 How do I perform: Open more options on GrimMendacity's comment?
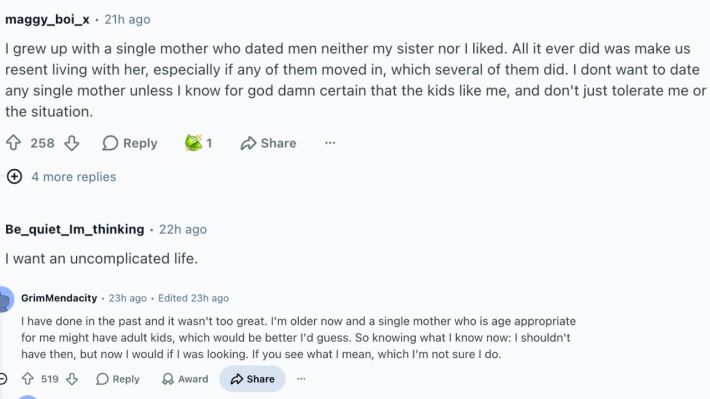301,379
